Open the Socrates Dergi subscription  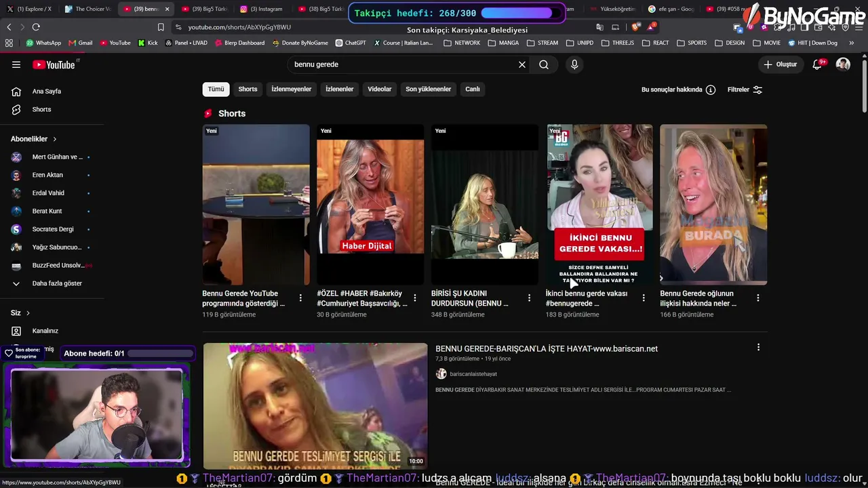coord(52,229)
